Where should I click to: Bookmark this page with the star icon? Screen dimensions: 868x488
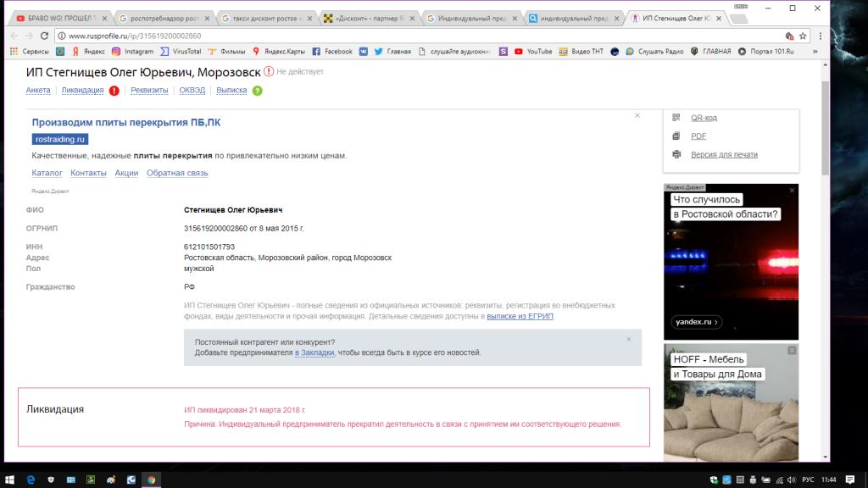803,36
